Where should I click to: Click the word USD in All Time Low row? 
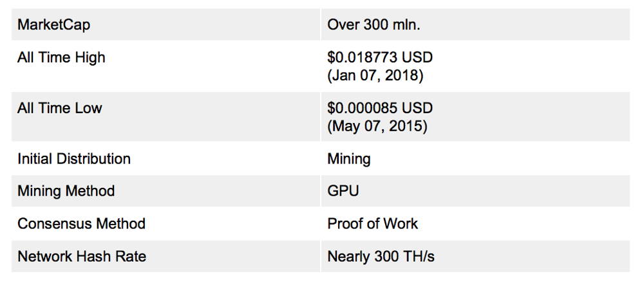[x=417, y=108]
